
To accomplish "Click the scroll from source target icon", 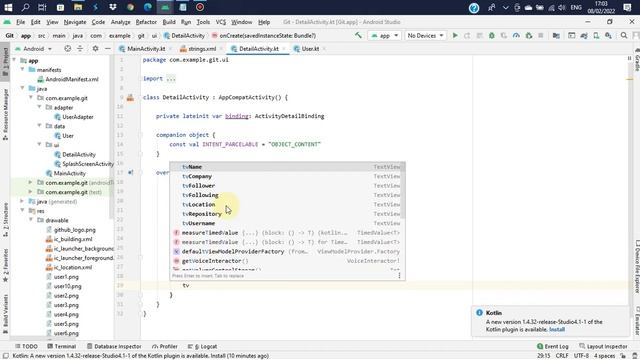I will [68, 49].
